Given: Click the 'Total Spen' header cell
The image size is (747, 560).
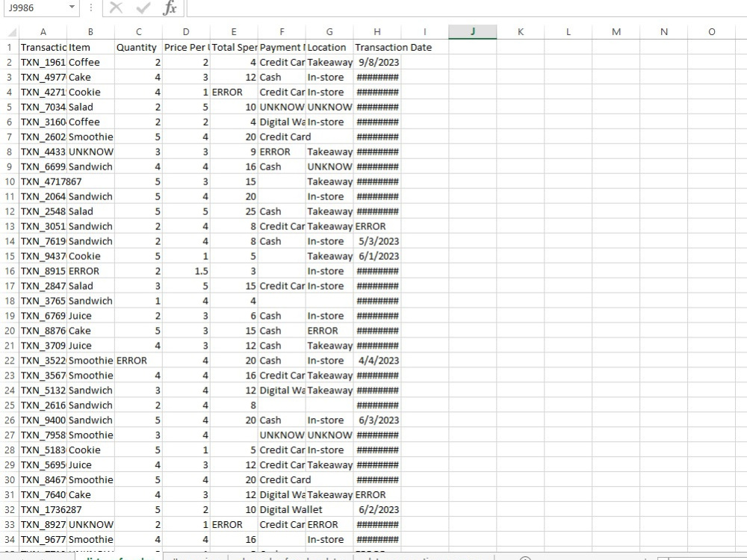Looking at the screenshot, I should tap(233, 47).
